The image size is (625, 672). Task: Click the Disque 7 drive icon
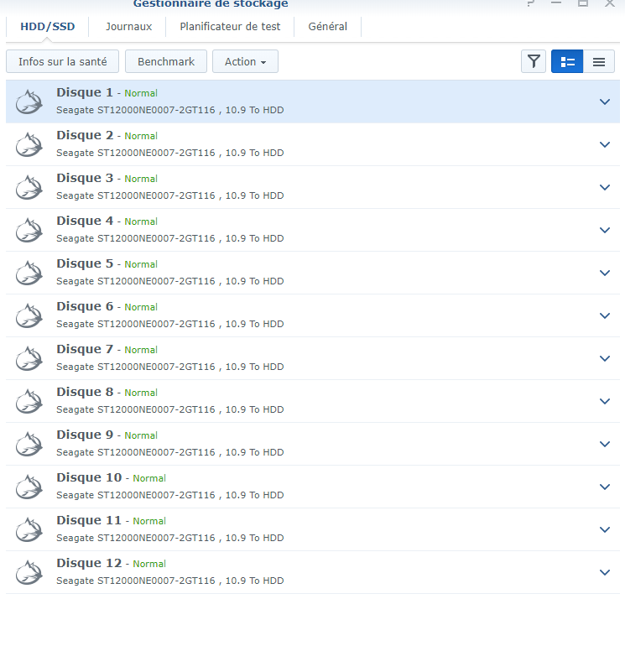(29, 358)
